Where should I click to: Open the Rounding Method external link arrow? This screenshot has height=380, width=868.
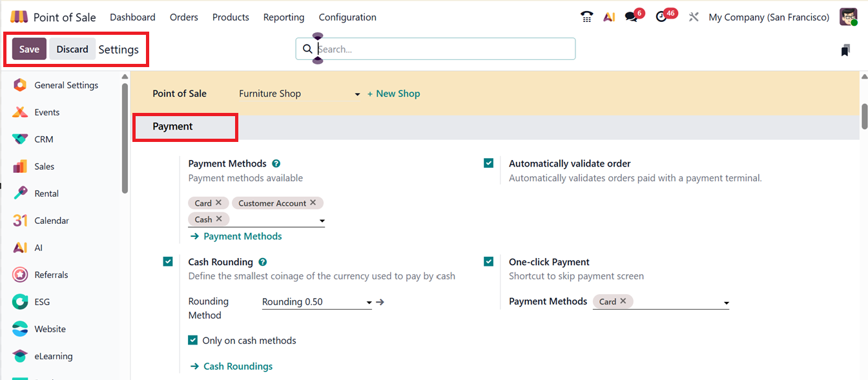[380, 301]
